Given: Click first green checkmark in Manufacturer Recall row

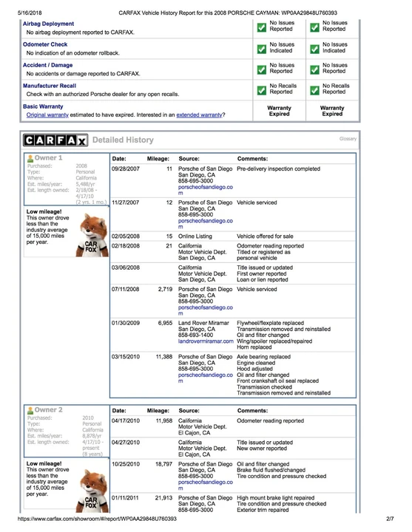Looking at the screenshot, I should tap(262, 91).
